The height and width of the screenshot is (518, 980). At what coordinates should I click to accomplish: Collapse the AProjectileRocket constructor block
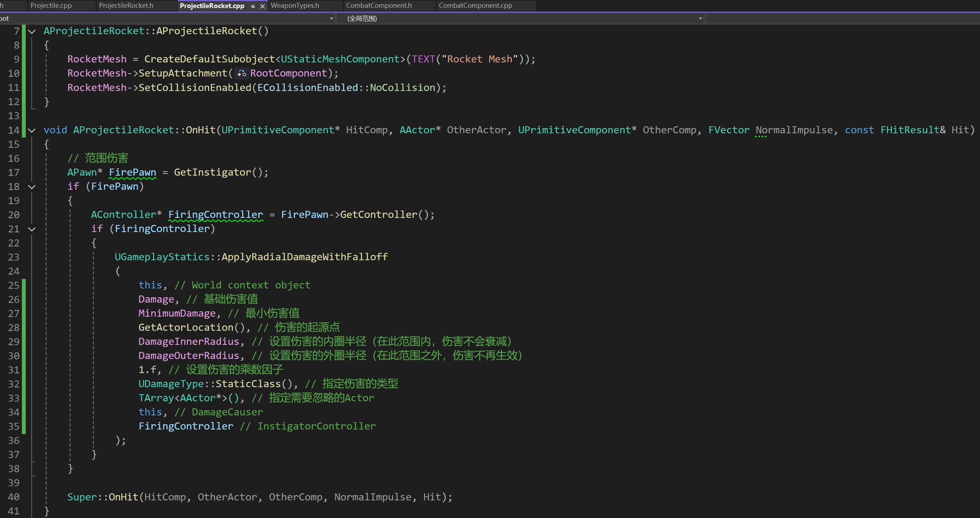tap(32, 31)
